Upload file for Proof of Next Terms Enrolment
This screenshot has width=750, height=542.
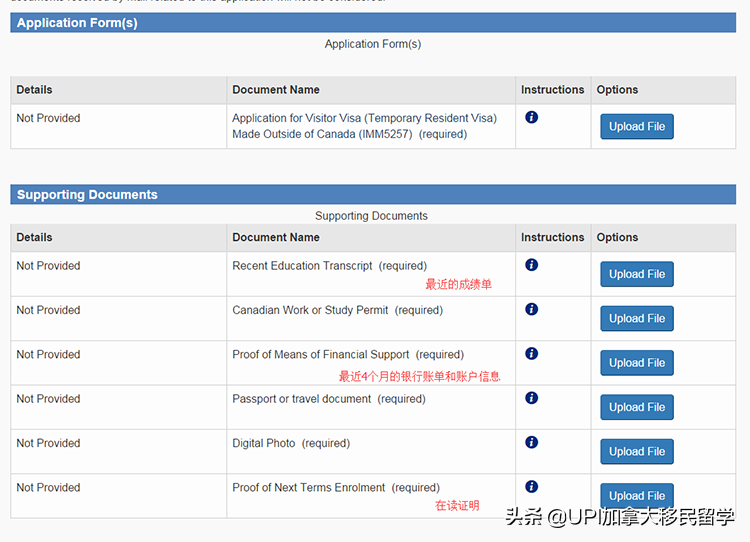click(x=636, y=495)
